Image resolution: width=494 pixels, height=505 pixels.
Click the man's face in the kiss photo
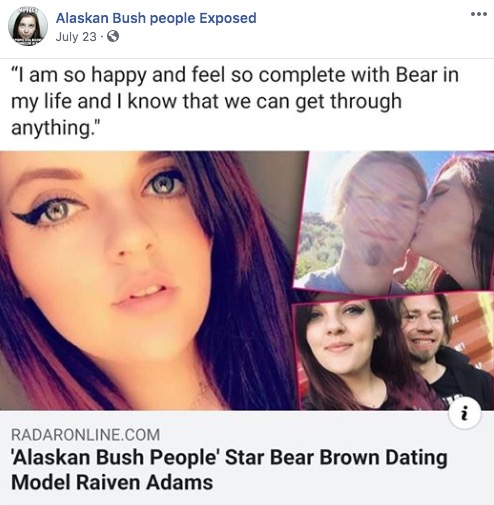378,213
